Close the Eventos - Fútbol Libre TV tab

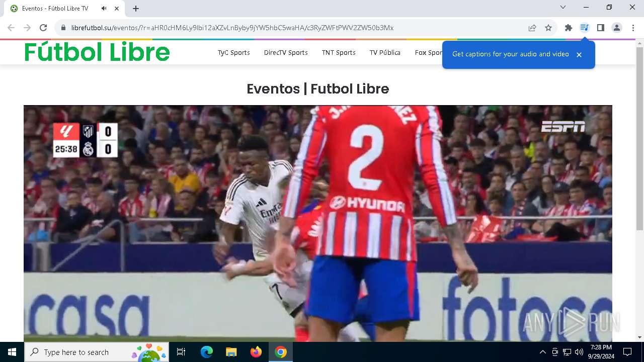pyautogui.click(x=117, y=9)
